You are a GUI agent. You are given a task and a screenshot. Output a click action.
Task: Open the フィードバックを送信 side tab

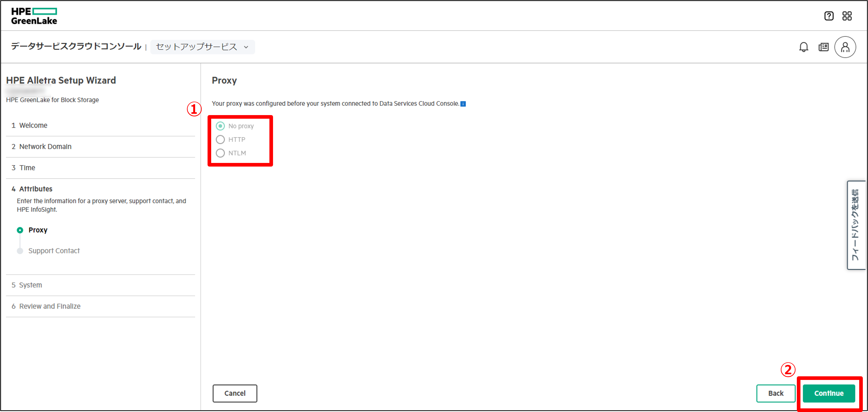tap(856, 225)
